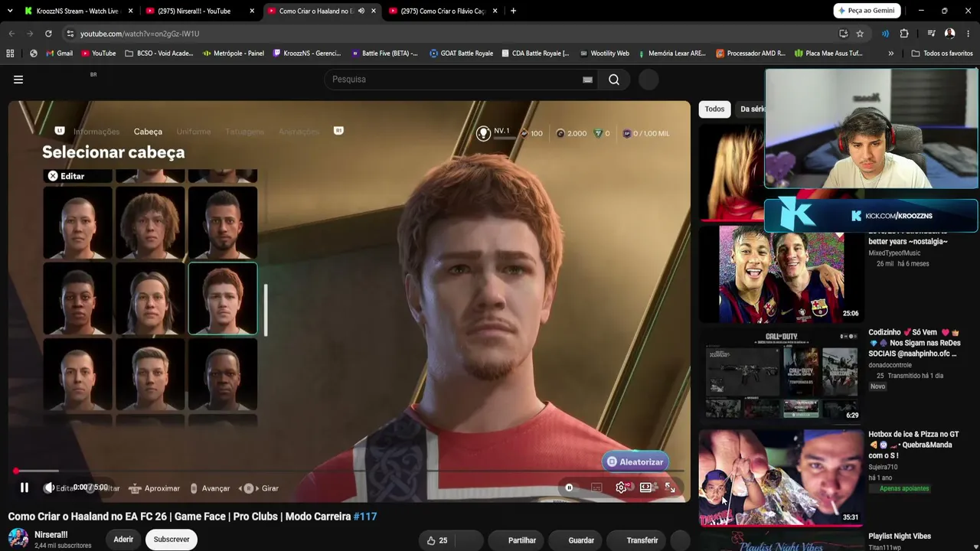The height and width of the screenshot is (551, 980).
Task: Open the Chrome apps grid shortcut
Action: pos(10,54)
